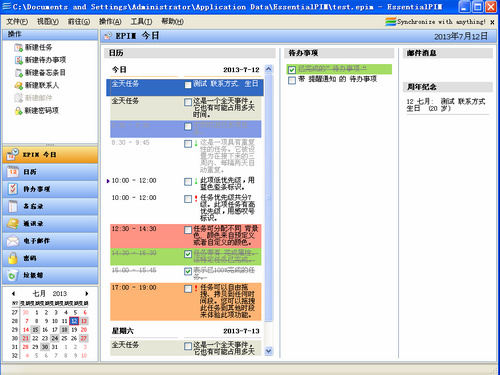Click red exclamation mark on 10:00 high-priority task

pos(196,199)
